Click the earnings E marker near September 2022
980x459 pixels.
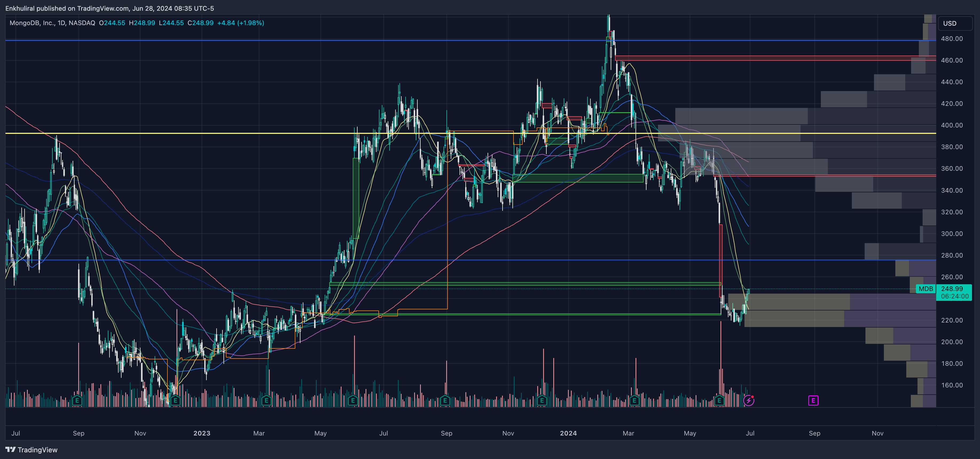[77, 400]
